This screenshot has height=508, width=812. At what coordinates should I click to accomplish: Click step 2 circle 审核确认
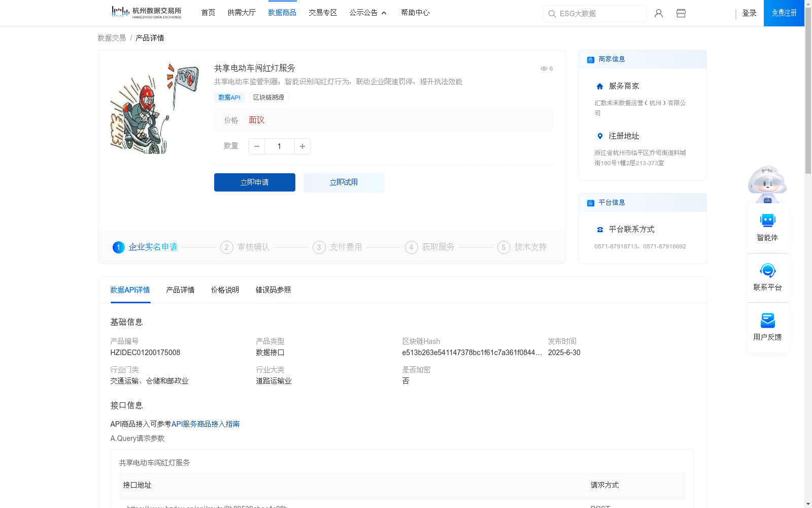226,247
